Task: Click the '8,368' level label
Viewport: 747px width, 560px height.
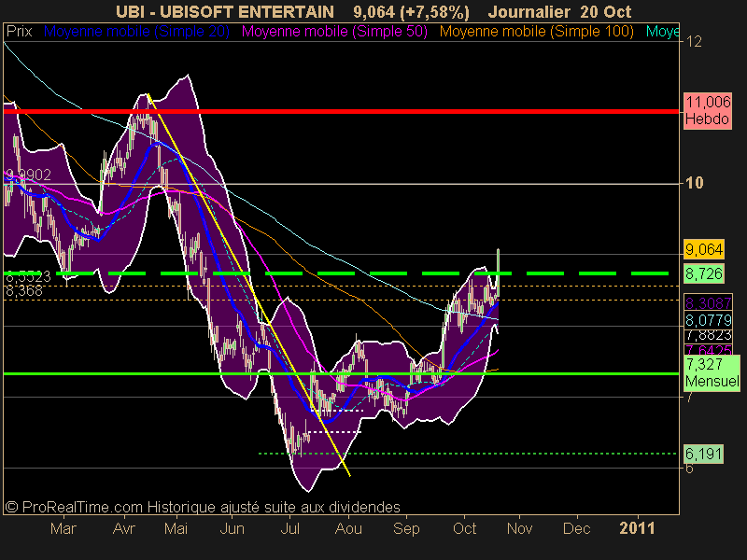Action: (24, 290)
